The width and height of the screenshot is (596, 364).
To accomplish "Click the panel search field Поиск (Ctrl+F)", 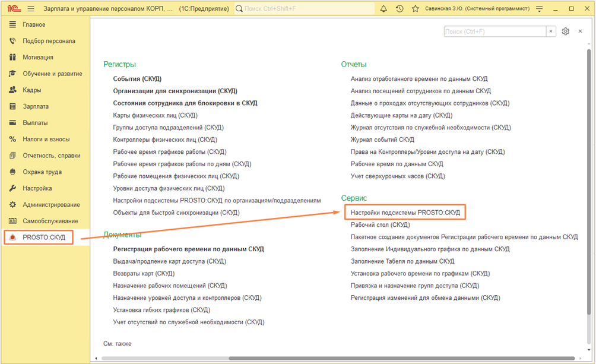I will [x=494, y=31].
